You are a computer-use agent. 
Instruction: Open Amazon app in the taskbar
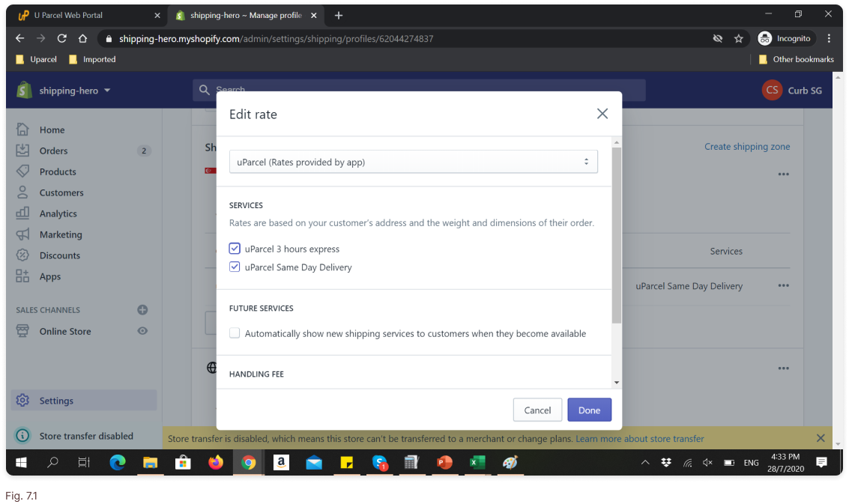pos(281,462)
